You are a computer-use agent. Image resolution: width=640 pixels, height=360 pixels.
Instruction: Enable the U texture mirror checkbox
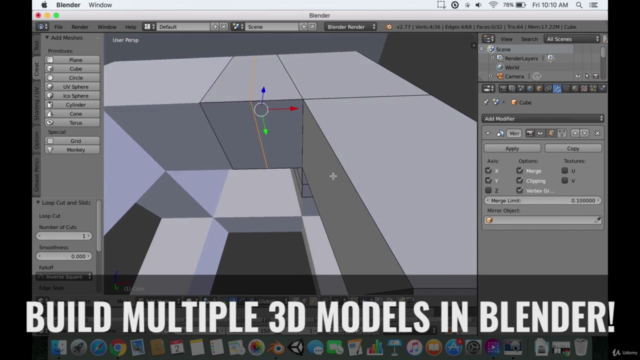click(565, 171)
